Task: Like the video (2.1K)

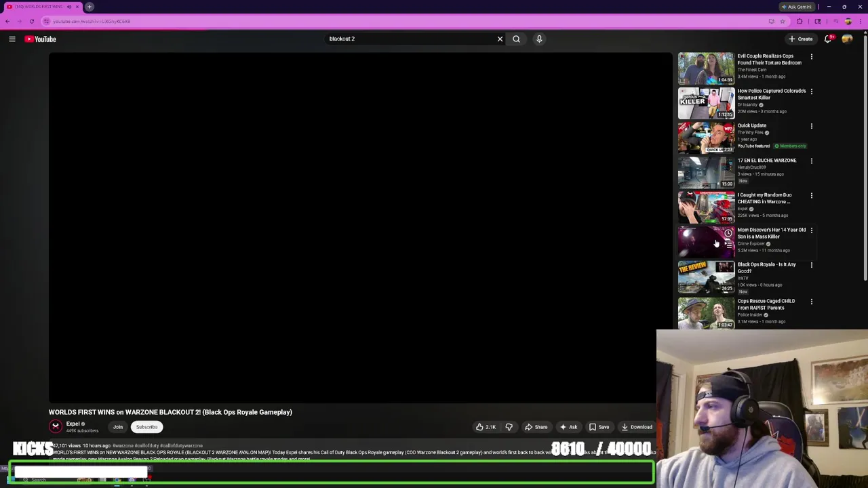Action: coord(486,427)
